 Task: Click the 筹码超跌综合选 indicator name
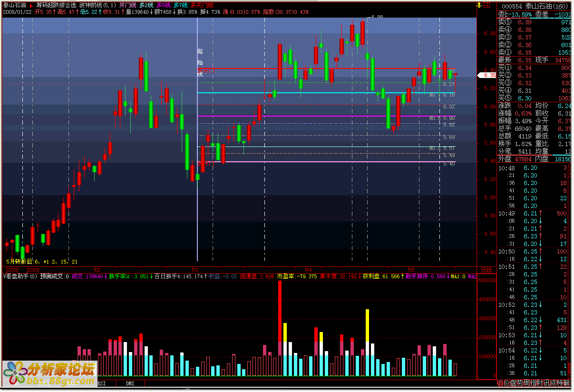(56, 5)
